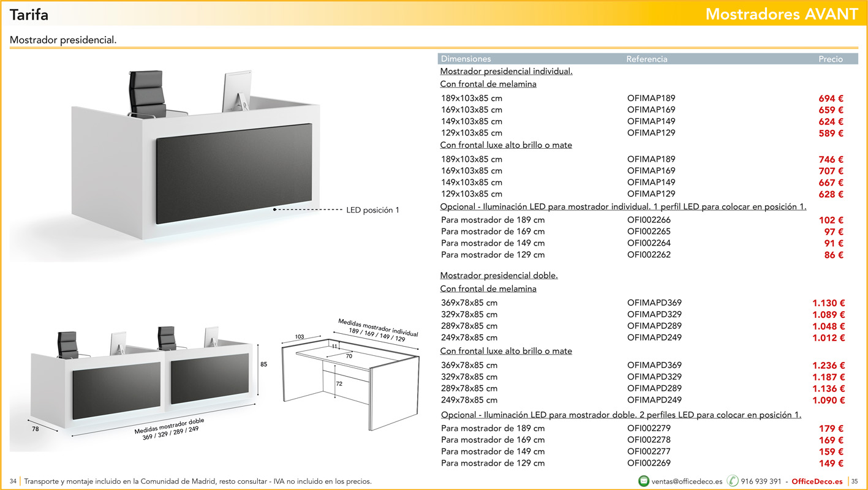Click the 1.089 € price

click(x=829, y=314)
